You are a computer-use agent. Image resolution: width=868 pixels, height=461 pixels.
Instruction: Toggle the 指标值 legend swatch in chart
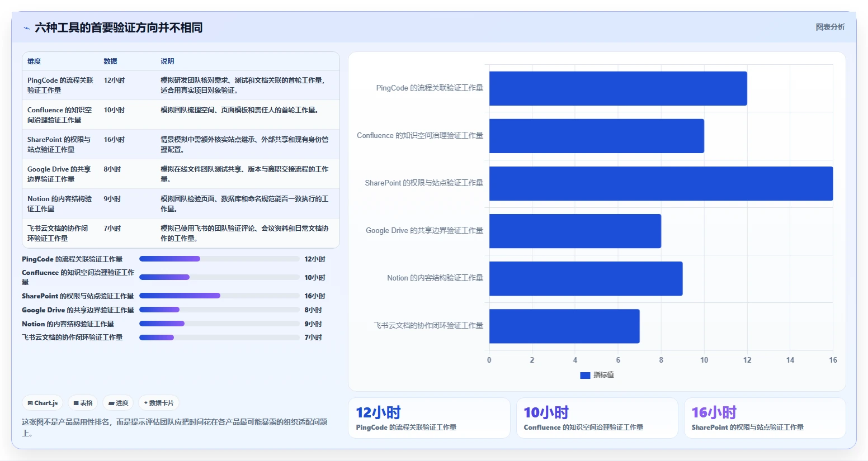(x=585, y=376)
